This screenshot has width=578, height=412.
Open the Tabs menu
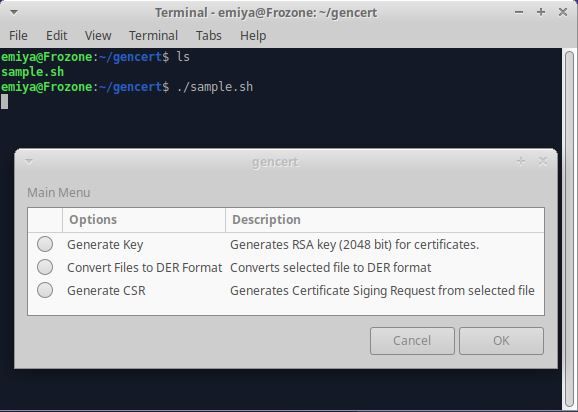coord(209,36)
